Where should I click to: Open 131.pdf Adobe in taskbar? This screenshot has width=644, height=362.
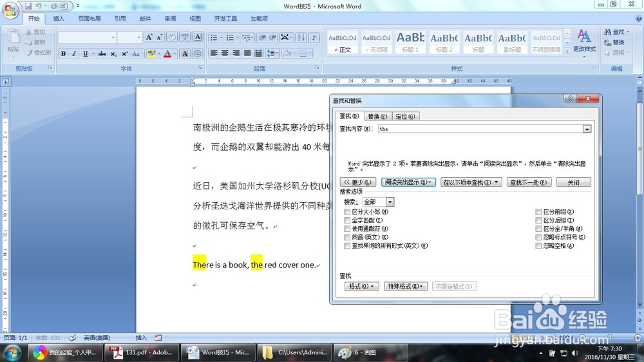(142, 352)
